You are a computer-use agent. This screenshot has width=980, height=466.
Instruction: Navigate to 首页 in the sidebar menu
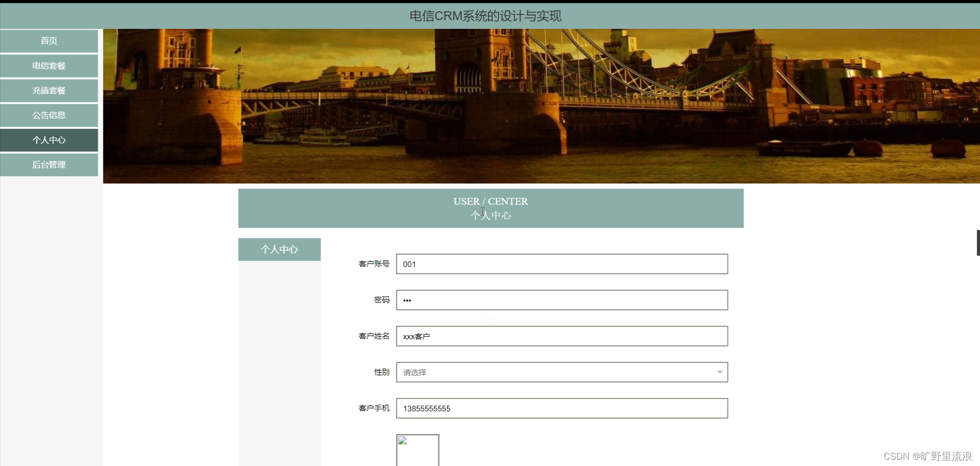pyautogui.click(x=49, y=41)
